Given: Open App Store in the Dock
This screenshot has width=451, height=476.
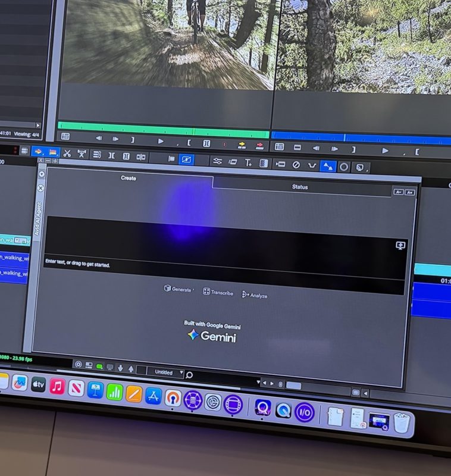Looking at the screenshot, I should tap(154, 396).
